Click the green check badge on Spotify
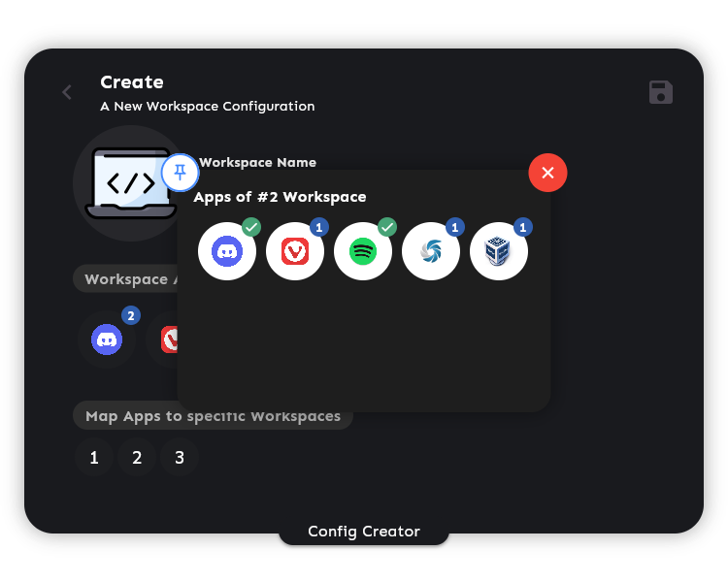 (x=387, y=227)
